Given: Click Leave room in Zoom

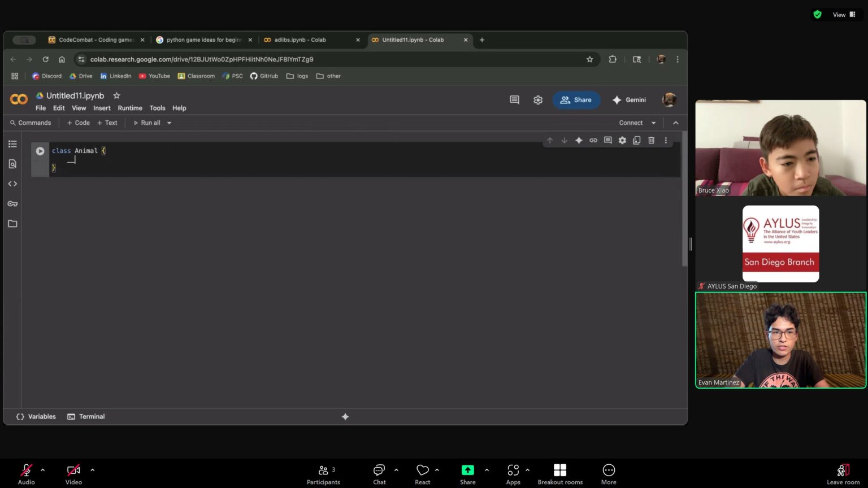Looking at the screenshot, I should [x=843, y=474].
